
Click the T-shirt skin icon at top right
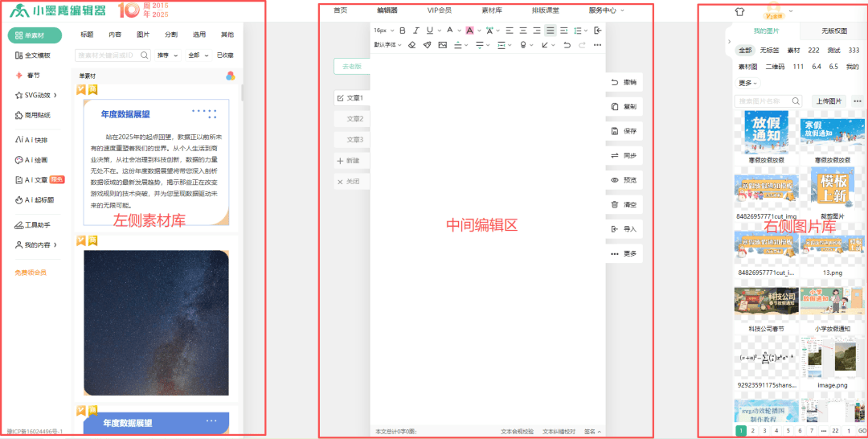739,12
